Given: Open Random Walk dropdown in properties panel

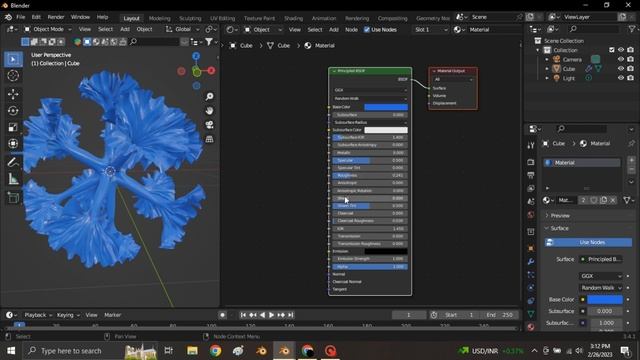Looking at the screenshot, I should [x=600, y=288].
